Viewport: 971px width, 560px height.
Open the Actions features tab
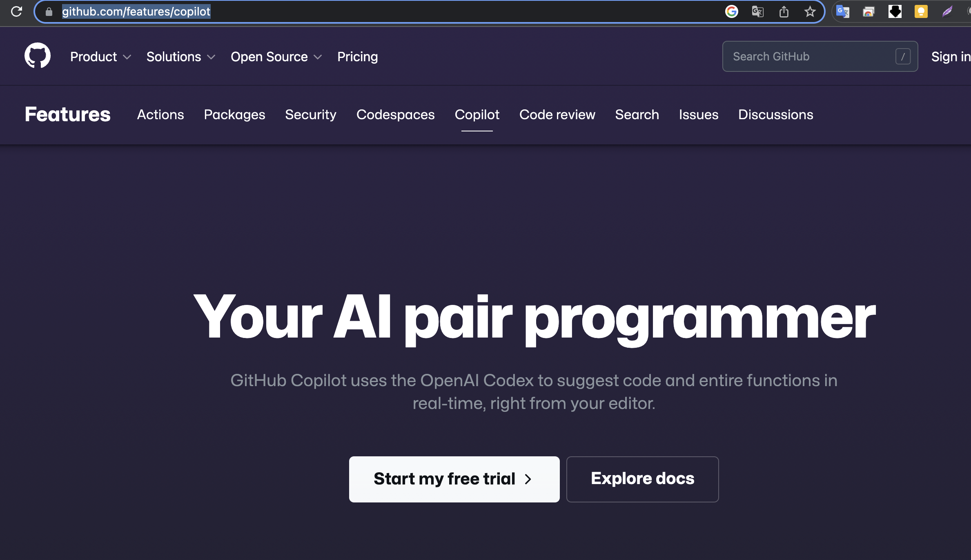click(160, 115)
